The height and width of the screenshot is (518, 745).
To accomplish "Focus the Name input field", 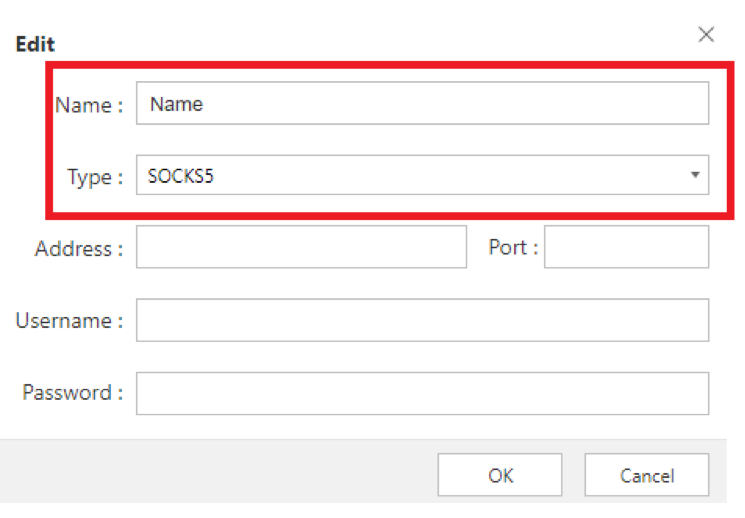I will coord(422,103).
